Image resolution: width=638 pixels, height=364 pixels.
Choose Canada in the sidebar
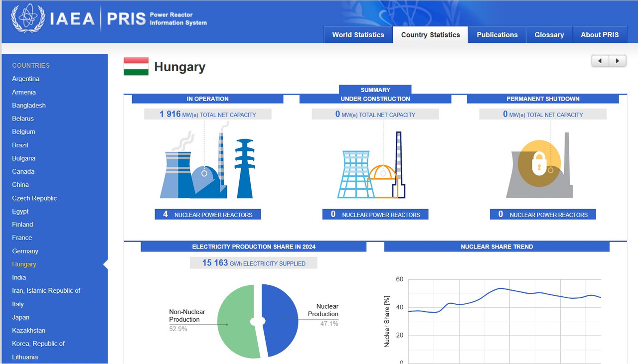click(23, 171)
